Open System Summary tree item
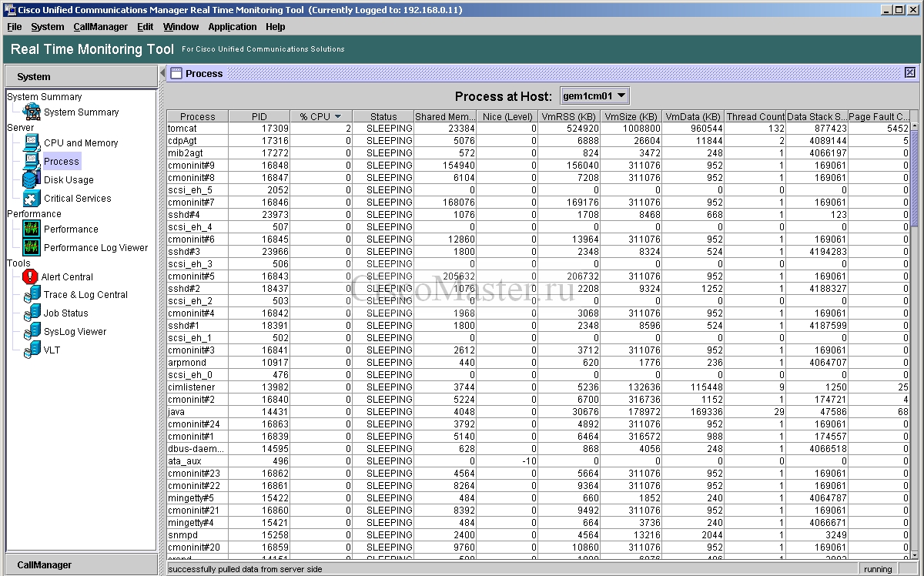This screenshot has width=924, height=576. (81, 112)
